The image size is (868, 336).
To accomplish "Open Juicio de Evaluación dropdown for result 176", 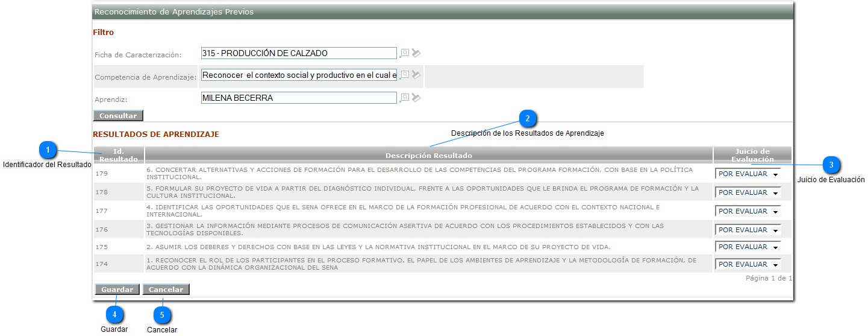I will 748,230.
